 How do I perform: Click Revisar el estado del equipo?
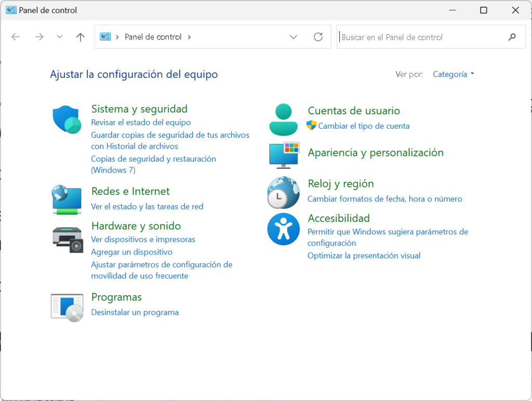141,122
